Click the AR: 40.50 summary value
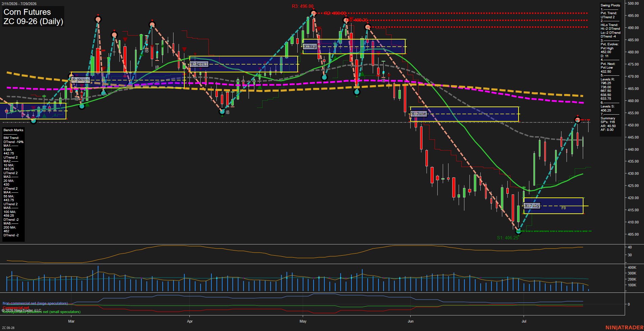 click(x=608, y=126)
